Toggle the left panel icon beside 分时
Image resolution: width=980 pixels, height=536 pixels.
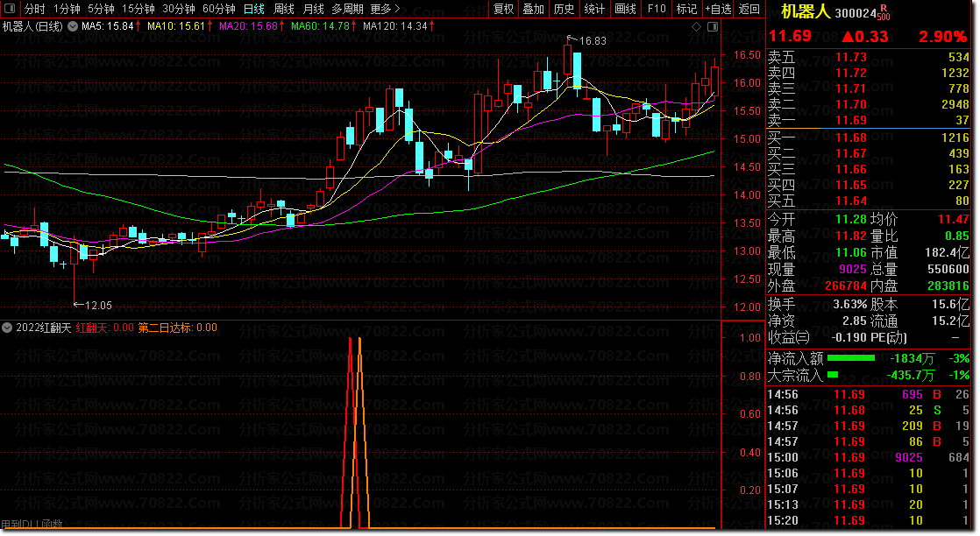click(x=10, y=9)
